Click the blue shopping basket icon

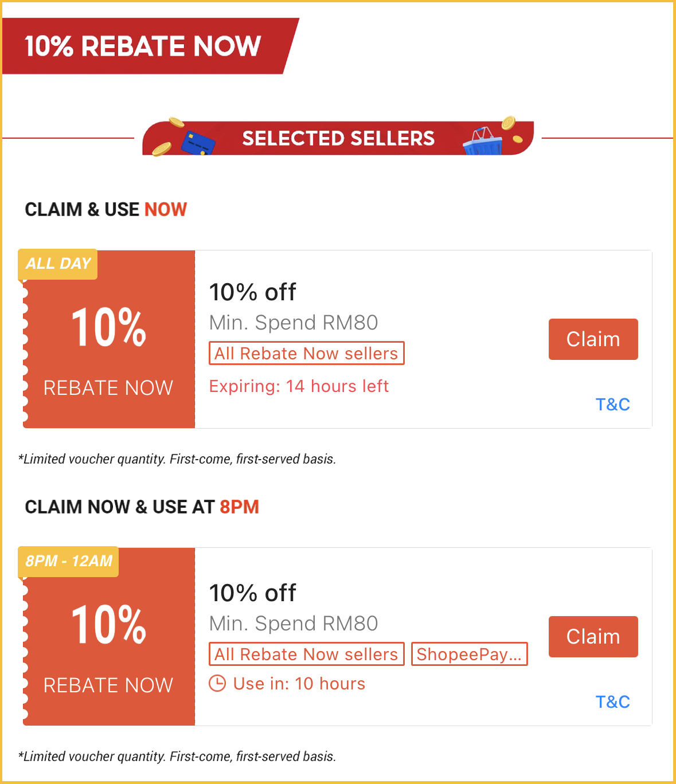(x=483, y=142)
